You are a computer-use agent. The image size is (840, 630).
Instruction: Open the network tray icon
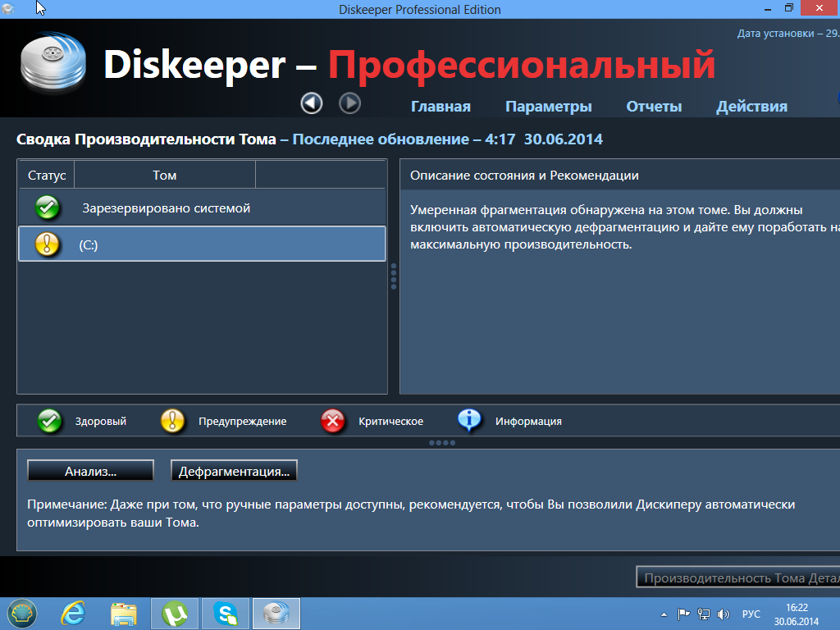(x=703, y=614)
